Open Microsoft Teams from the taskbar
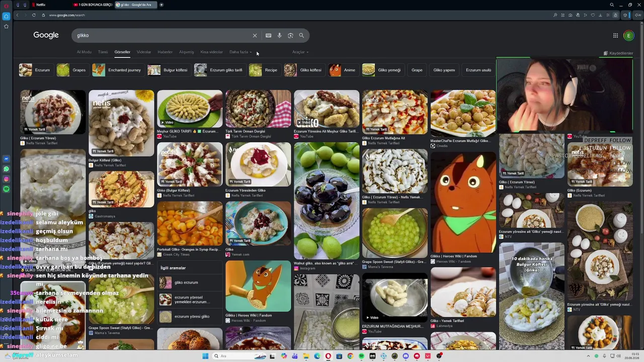 tap(295, 356)
